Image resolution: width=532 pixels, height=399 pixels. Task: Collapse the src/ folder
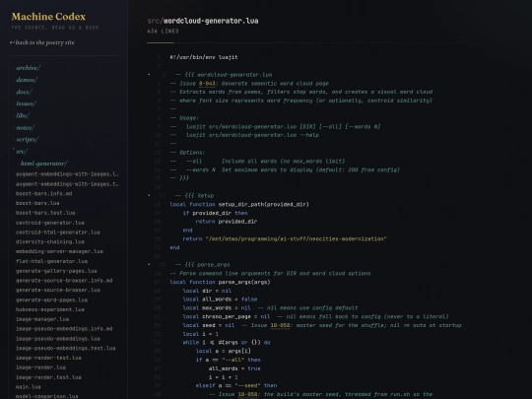tap(22, 152)
